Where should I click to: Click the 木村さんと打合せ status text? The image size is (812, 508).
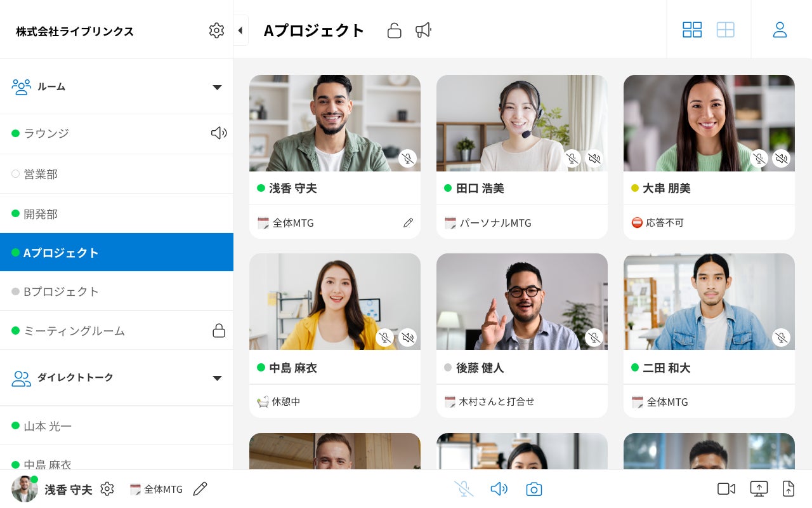[x=497, y=402]
